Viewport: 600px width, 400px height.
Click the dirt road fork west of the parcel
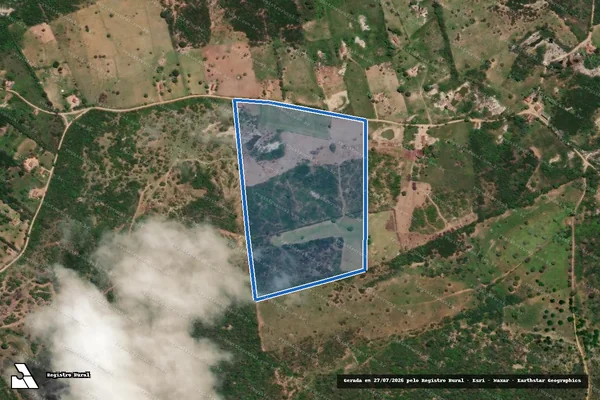[66, 114]
